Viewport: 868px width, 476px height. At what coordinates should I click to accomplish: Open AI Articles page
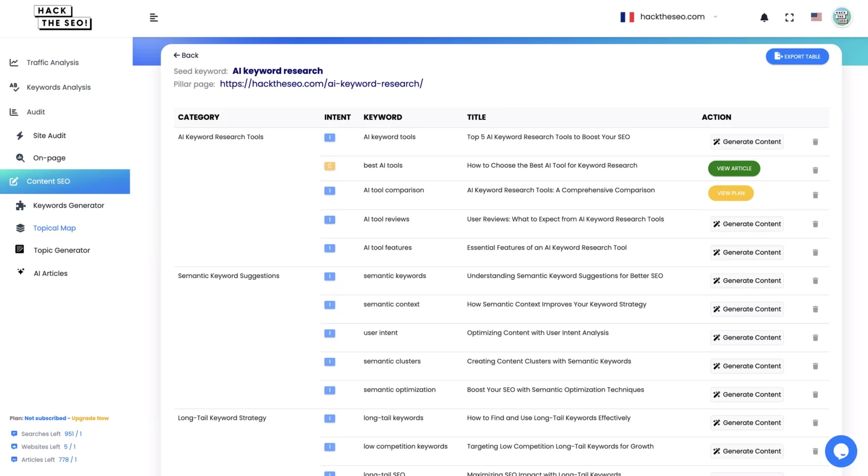(50, 273)
